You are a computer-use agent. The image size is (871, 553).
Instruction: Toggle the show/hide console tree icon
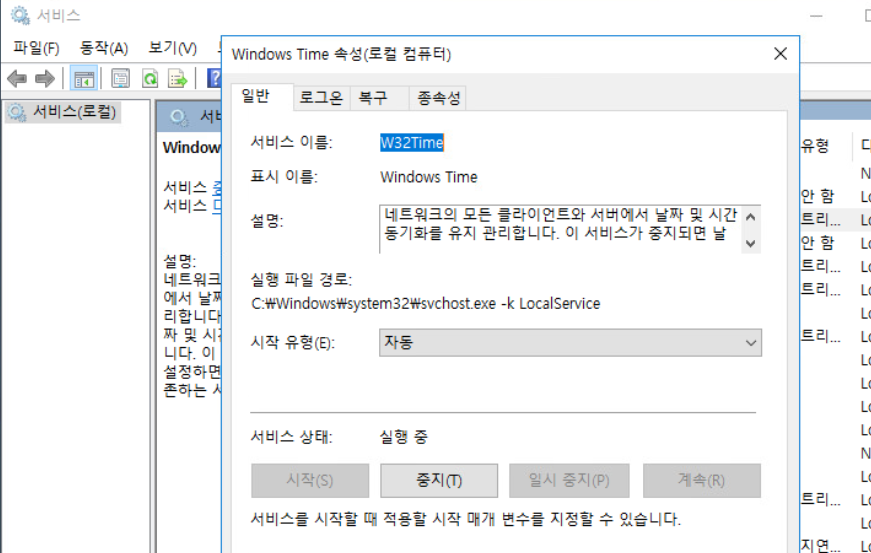(84, 79)
